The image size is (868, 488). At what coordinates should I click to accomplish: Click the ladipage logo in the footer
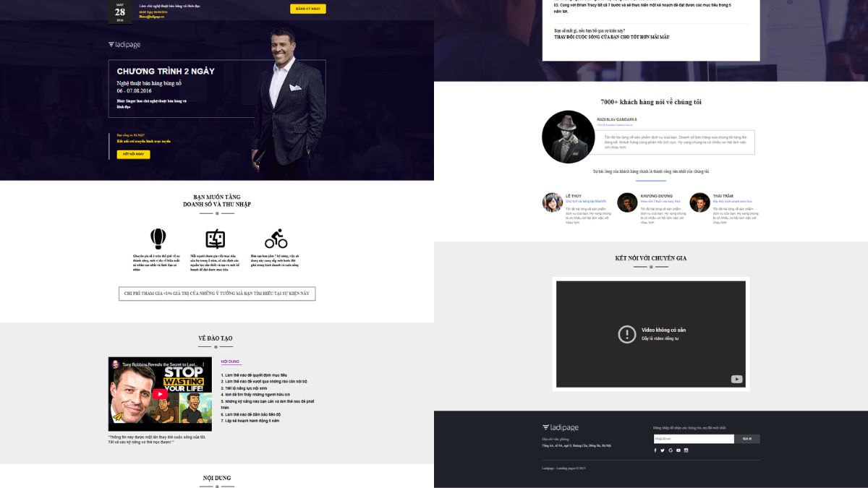(x=561, y=427)
